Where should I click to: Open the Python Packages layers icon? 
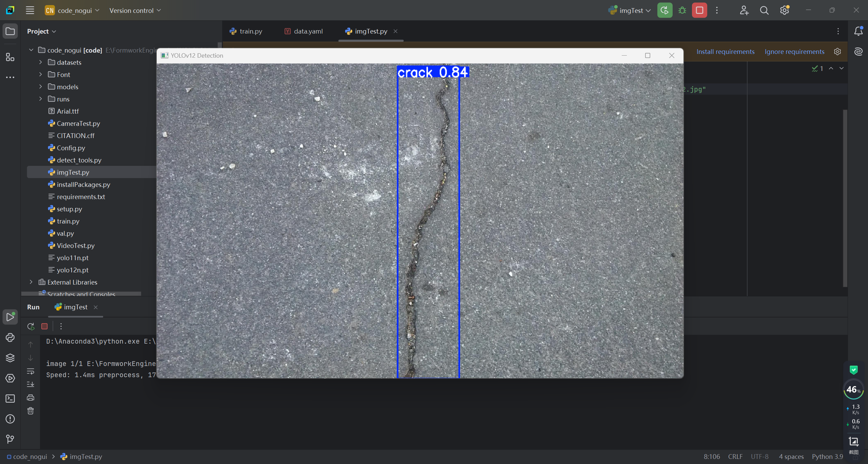(x=10, y=358)
